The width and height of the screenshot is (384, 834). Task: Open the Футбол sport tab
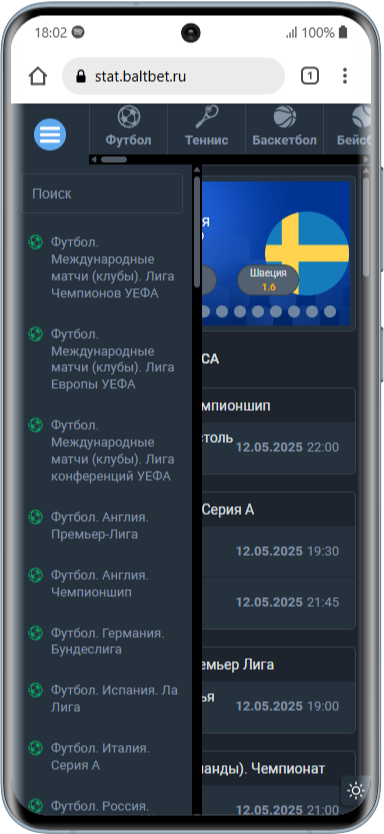coord(128,127)
